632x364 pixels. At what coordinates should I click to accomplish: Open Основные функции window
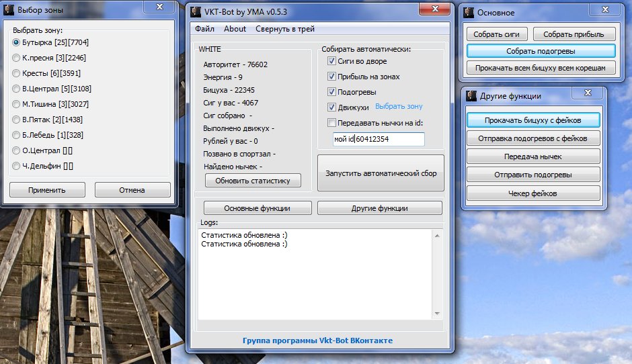tap(258, 208)
